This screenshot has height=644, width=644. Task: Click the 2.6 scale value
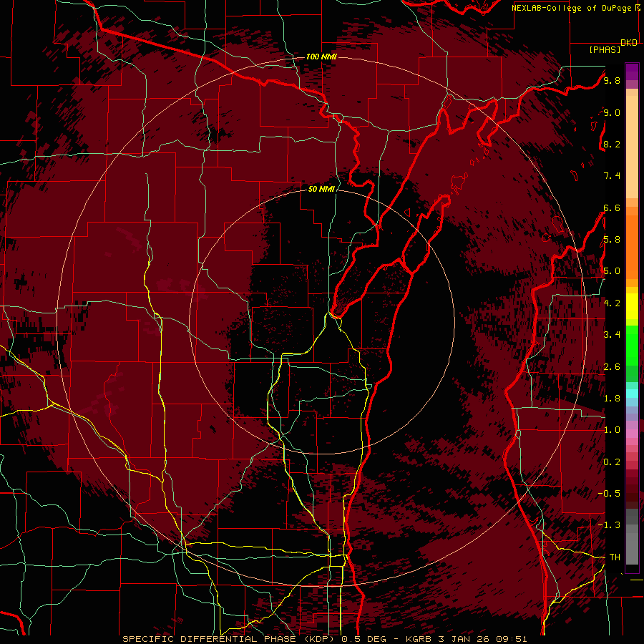click(x=612, y=367)
